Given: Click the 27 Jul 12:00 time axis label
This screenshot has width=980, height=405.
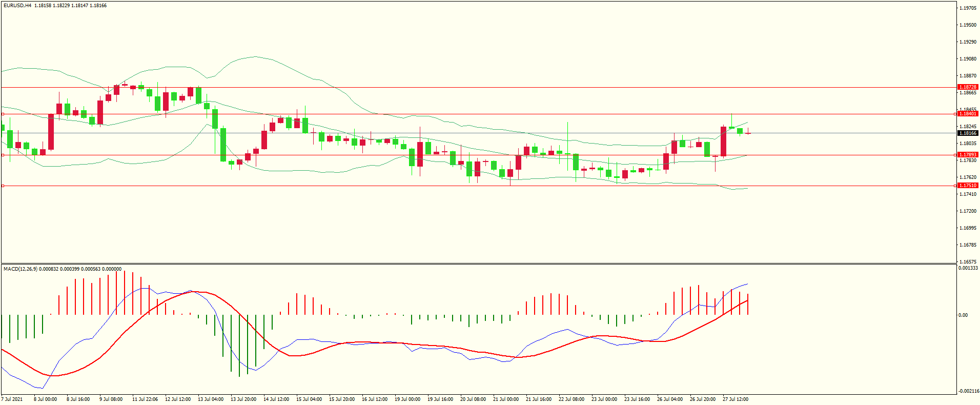Looking at the screenshot, I should (736, 399).
